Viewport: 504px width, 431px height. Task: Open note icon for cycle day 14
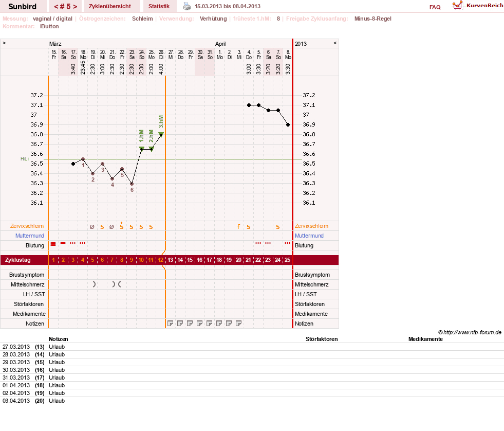click(x=180, y=324)
